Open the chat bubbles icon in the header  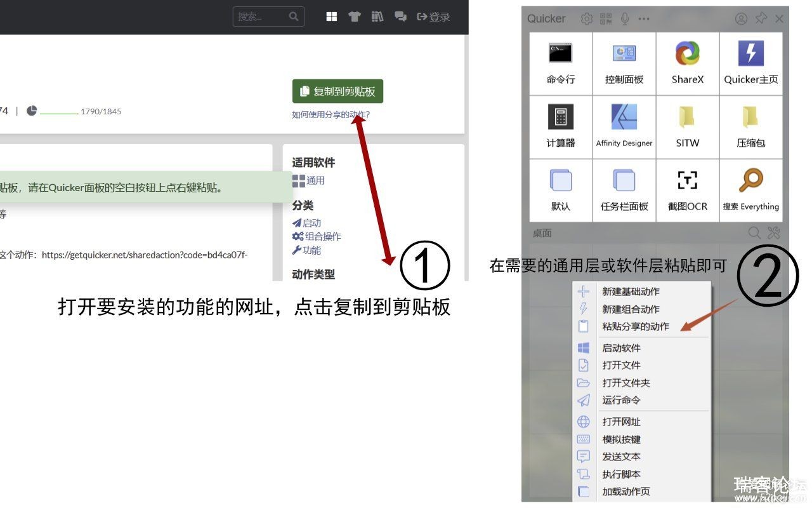tap(400, 17)
